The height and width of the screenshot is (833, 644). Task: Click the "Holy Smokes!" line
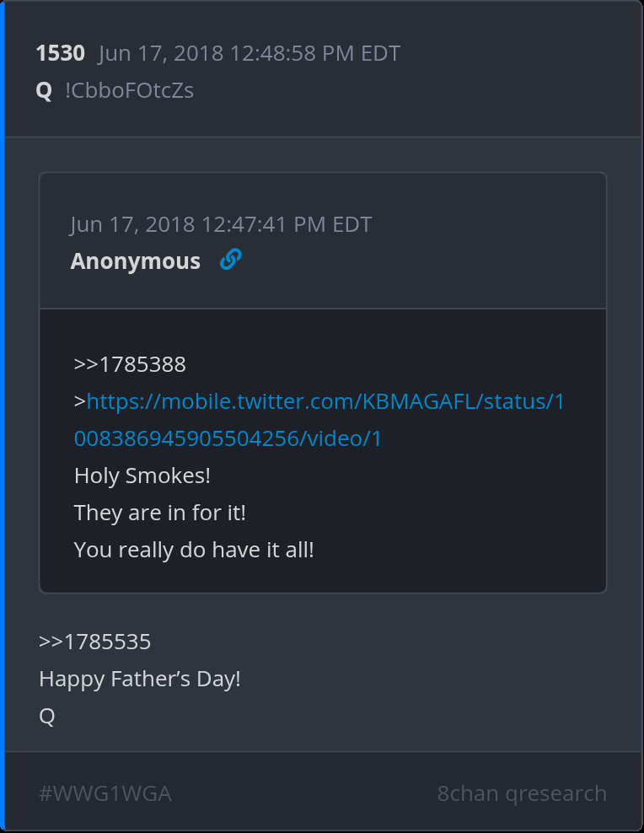142,476
